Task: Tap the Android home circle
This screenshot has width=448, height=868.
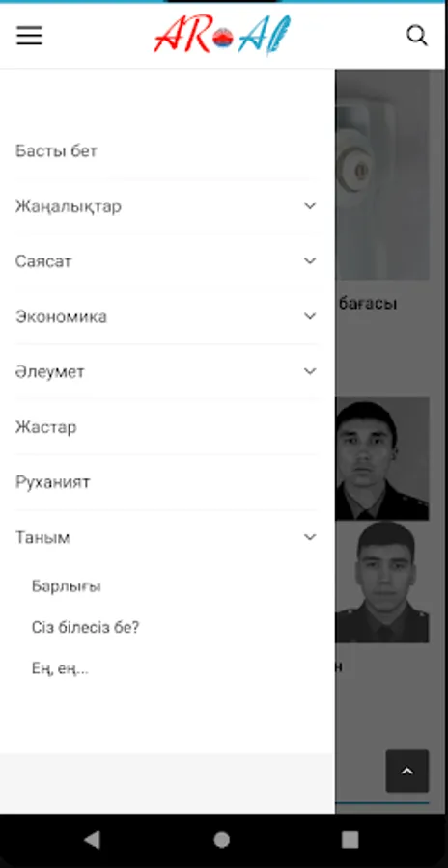Action: click(x=222, y=840)
